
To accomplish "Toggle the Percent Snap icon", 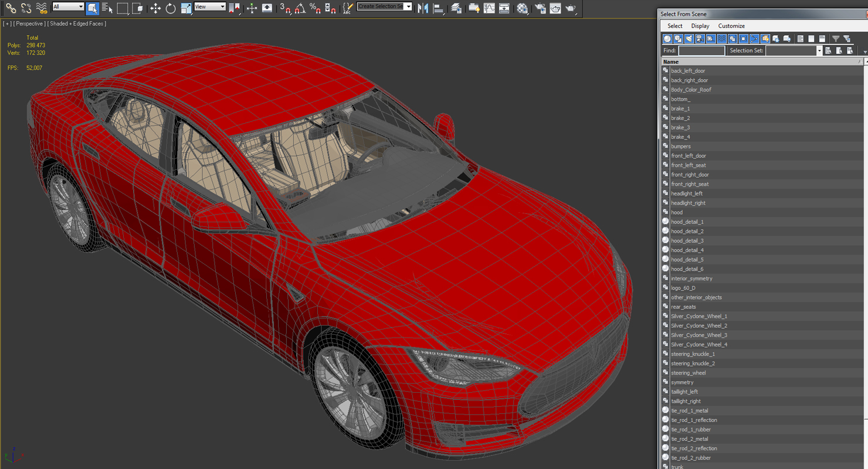I will tap(315, 8).
